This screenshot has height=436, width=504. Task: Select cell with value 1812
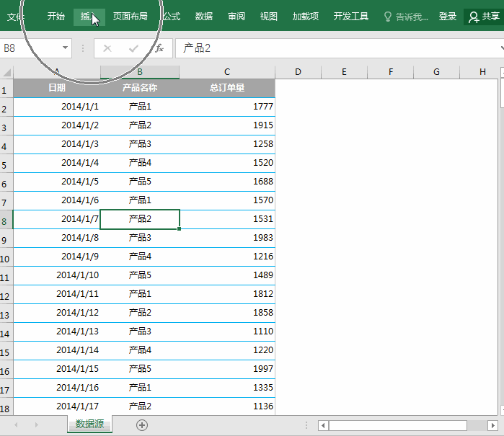[227, 294]
